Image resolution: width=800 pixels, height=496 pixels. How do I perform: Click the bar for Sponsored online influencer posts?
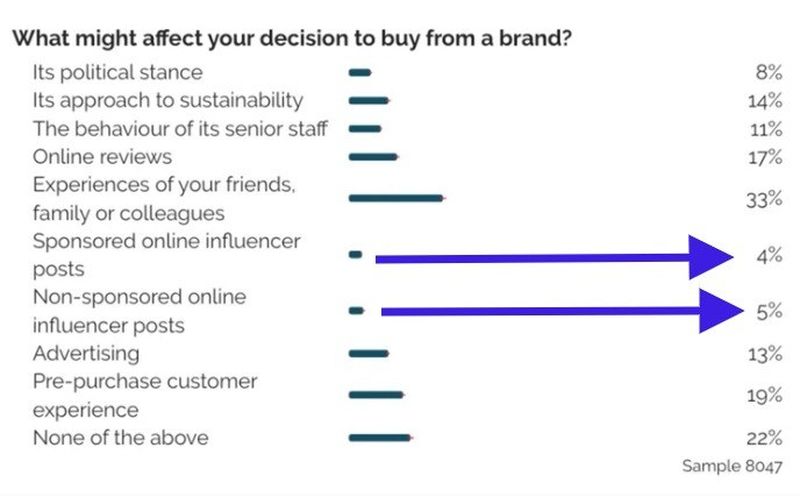coord(356,254)
